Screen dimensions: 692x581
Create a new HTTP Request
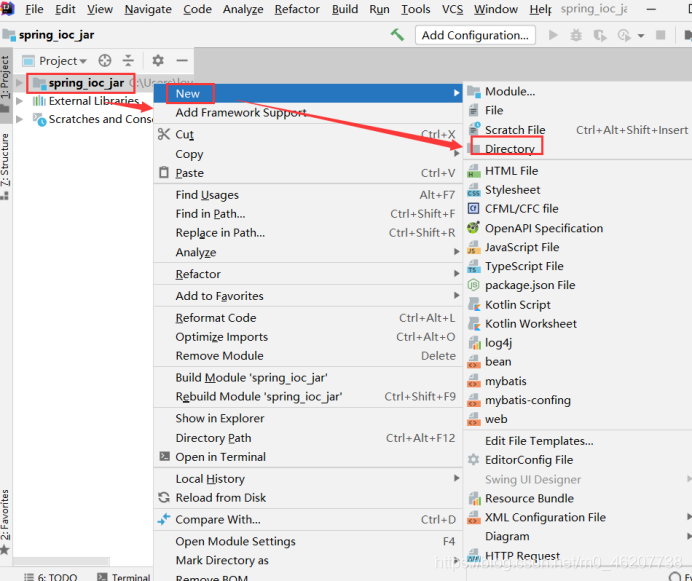point(578,556)
